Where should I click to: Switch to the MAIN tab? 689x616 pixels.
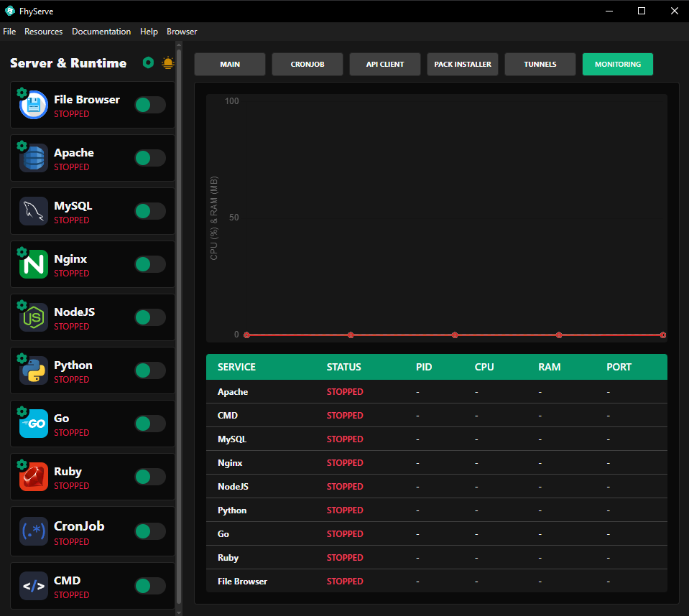coord(230,64)
